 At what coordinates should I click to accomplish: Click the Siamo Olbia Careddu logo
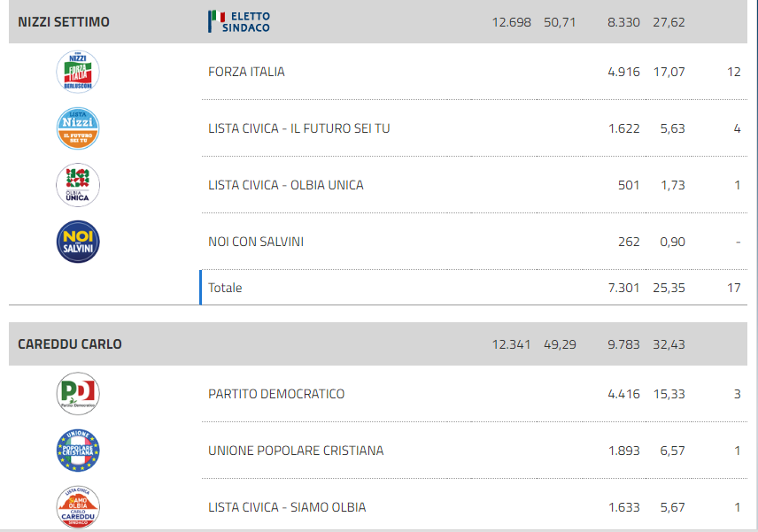coord(78,507)
